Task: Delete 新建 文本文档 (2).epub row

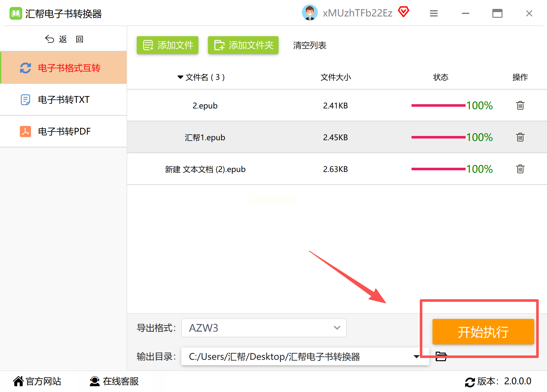Action: coord(520,169)
